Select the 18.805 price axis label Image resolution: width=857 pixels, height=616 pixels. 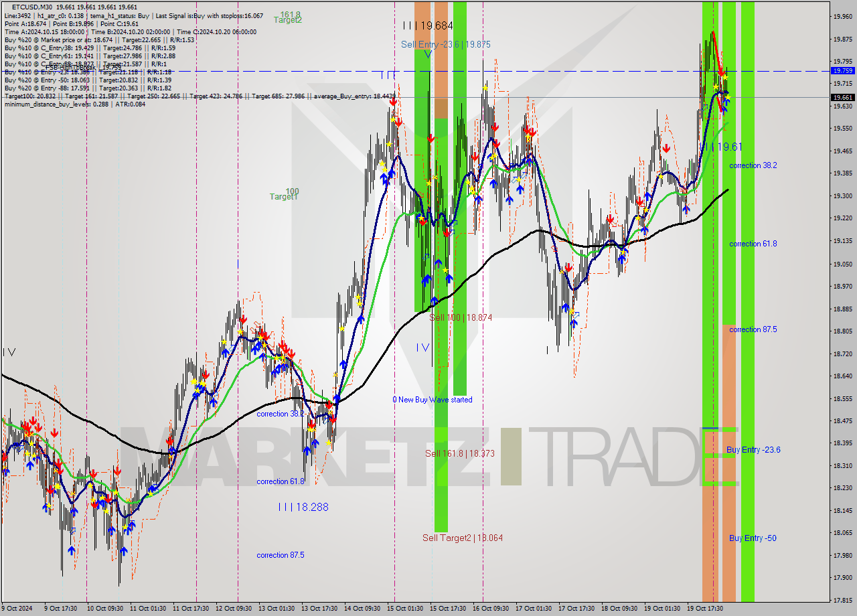[x=843, y=331]
